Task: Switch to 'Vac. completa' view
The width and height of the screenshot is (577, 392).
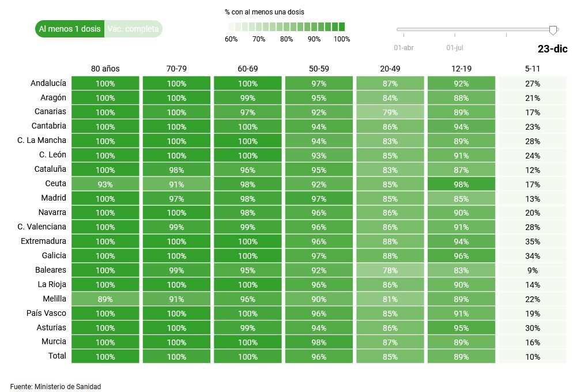Action: click(x=133, y=29)
